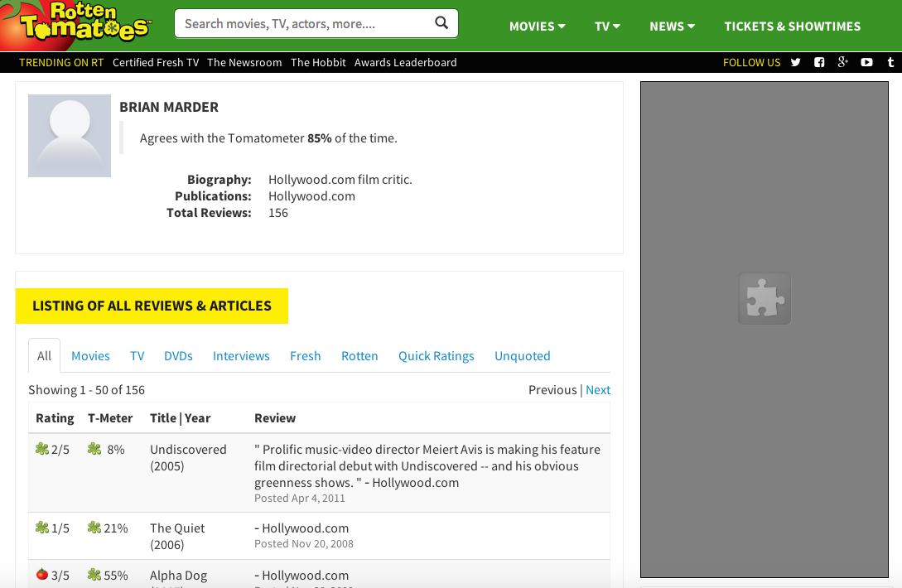Click fresh tomato icon beside 3/5 rating
Screen dimensions: 902x588
[42, 574]
